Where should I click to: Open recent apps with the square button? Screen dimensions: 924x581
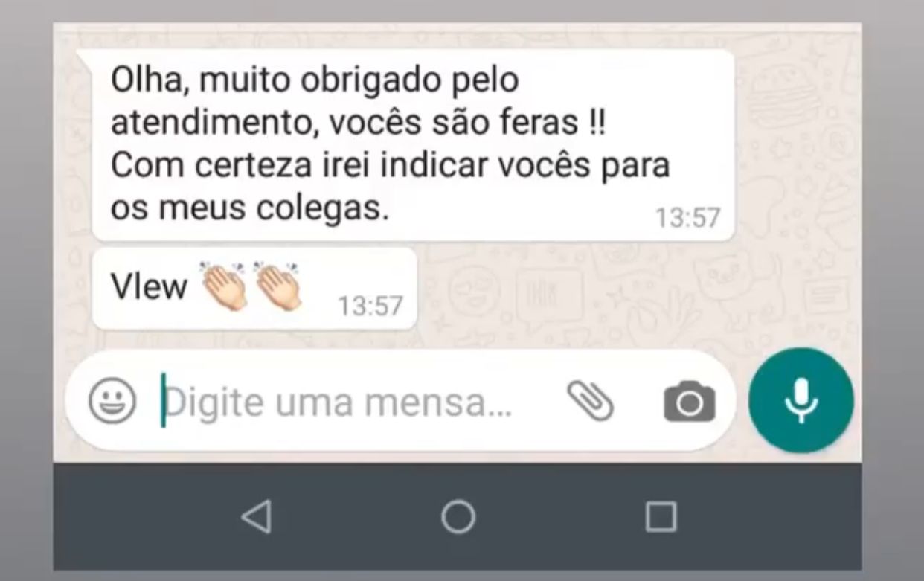(661, 516)
